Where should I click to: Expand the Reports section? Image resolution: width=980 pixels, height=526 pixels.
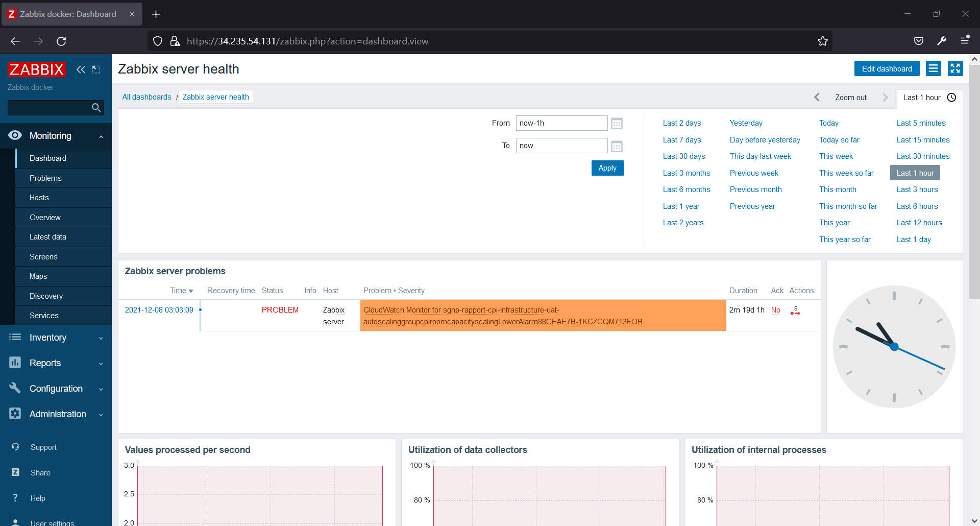pos(101,363)
